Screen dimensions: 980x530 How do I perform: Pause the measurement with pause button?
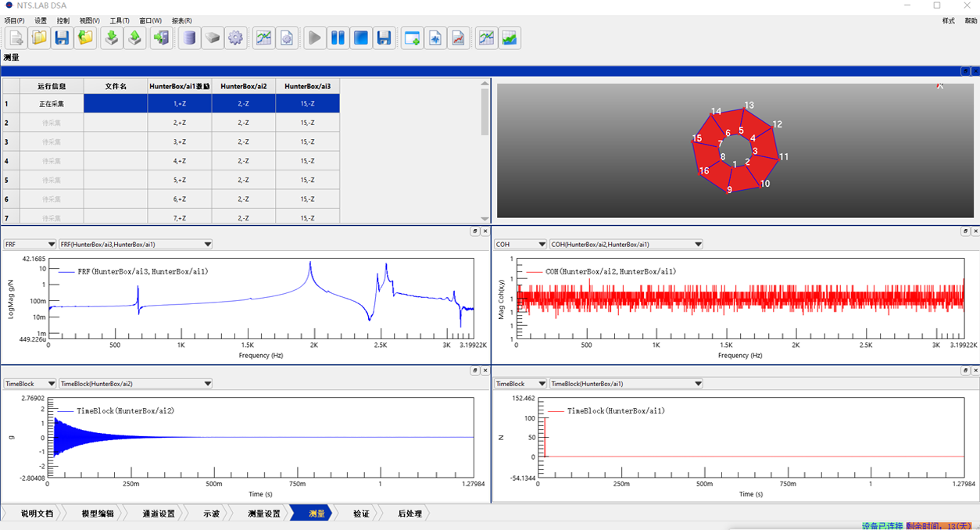pos(338,38)
